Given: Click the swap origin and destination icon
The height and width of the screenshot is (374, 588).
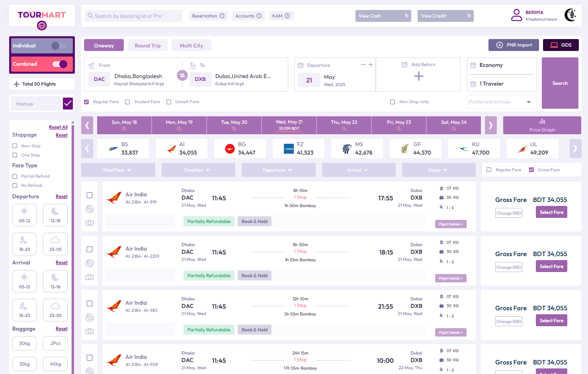Looking at the screenshot, I should click(x=182, y=75).
